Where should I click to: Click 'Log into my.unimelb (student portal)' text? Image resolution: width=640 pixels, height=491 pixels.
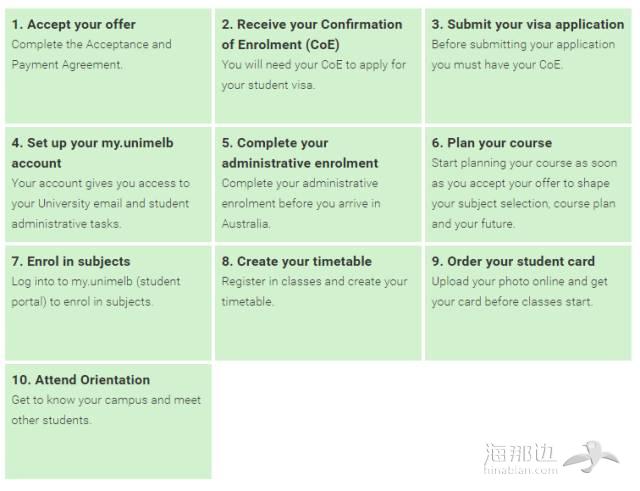pyautogui.click(x=96, y=291)
